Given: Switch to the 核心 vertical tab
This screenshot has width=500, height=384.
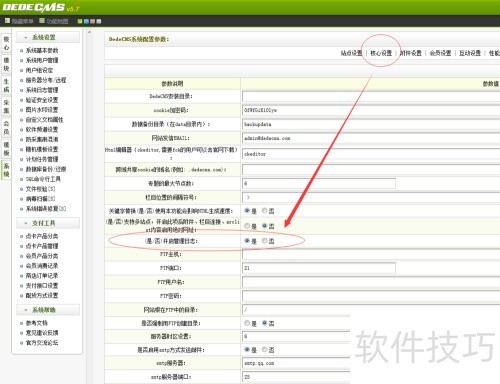Looking at the screenshot, I should click(6, 43).
